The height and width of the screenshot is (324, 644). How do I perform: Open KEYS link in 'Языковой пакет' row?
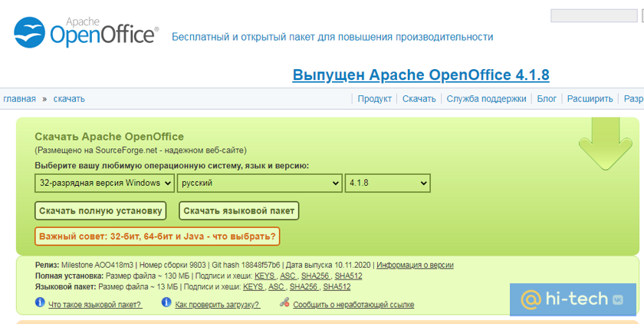pyautogui.click(x=254, y=286)
